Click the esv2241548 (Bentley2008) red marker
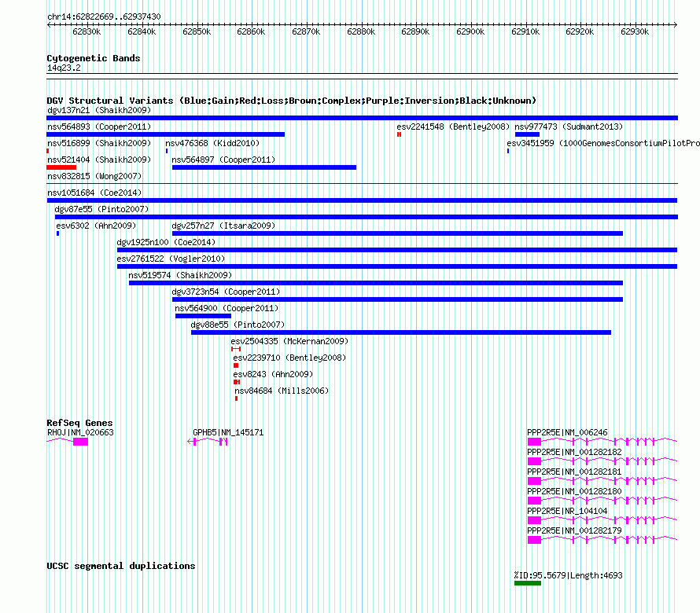 point(399,134)
